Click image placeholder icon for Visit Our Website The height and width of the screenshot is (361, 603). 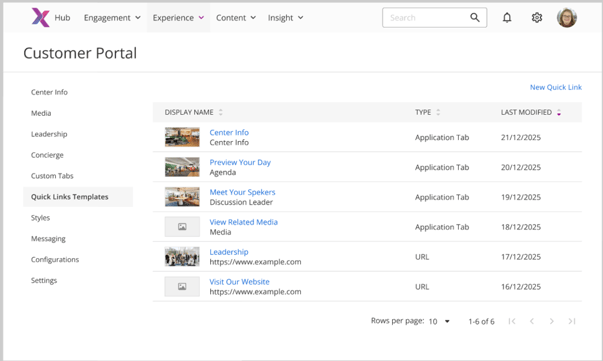click(182, 286)
